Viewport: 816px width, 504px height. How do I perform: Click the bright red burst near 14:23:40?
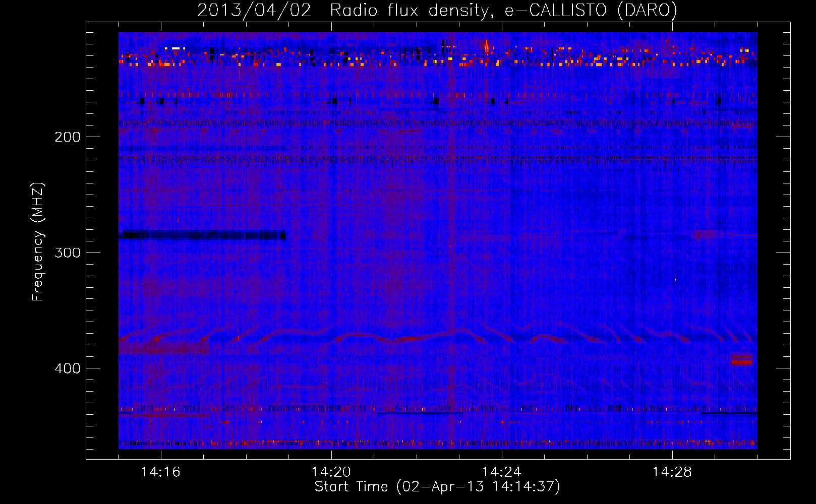click(486, 47)
